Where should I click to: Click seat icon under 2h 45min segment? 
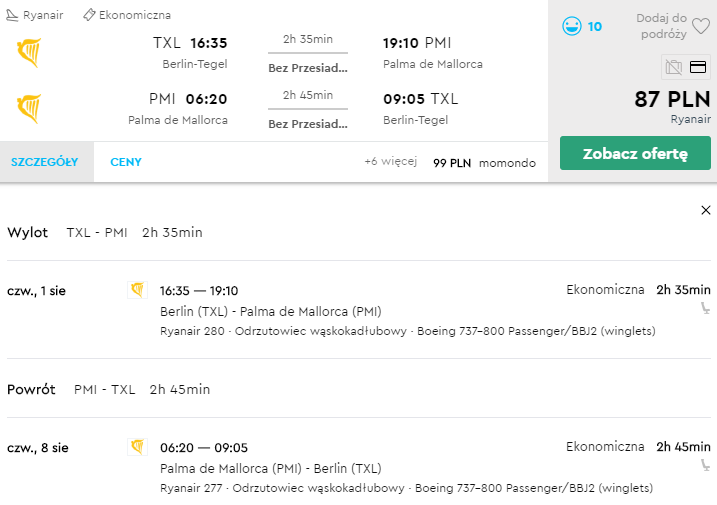(706, 466)
